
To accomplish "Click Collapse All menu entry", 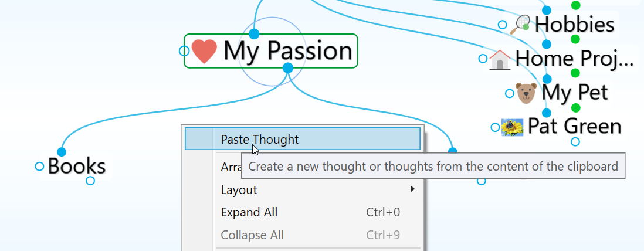I will pos(252,235).
